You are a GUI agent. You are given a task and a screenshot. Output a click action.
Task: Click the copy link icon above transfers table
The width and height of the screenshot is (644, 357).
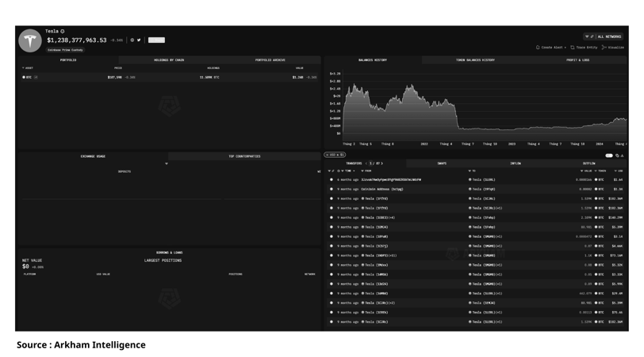pos(617,155)
